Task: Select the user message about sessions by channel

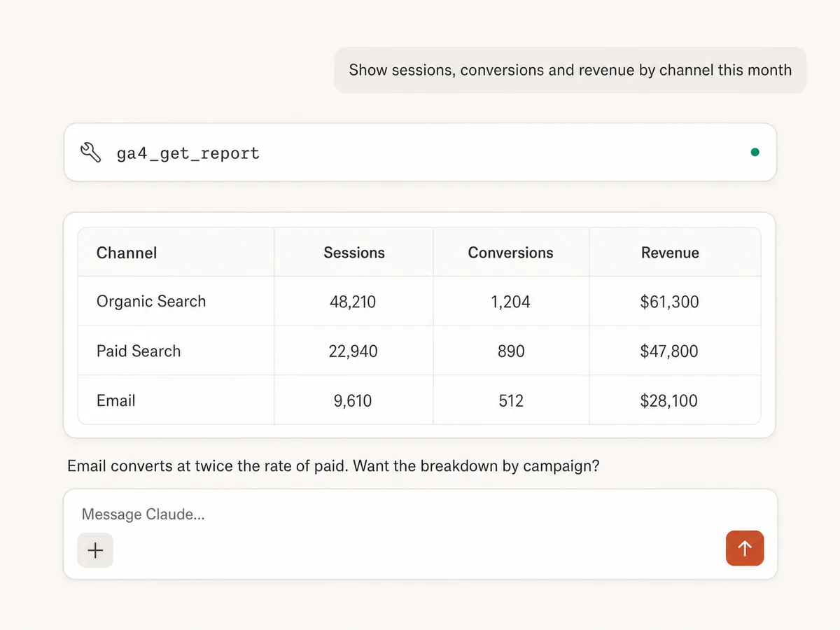Action: 570,70
